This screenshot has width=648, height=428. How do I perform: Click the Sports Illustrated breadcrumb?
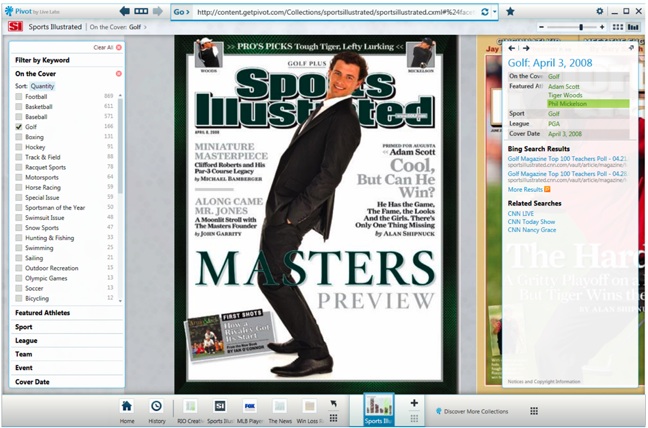tap(55, 27)
